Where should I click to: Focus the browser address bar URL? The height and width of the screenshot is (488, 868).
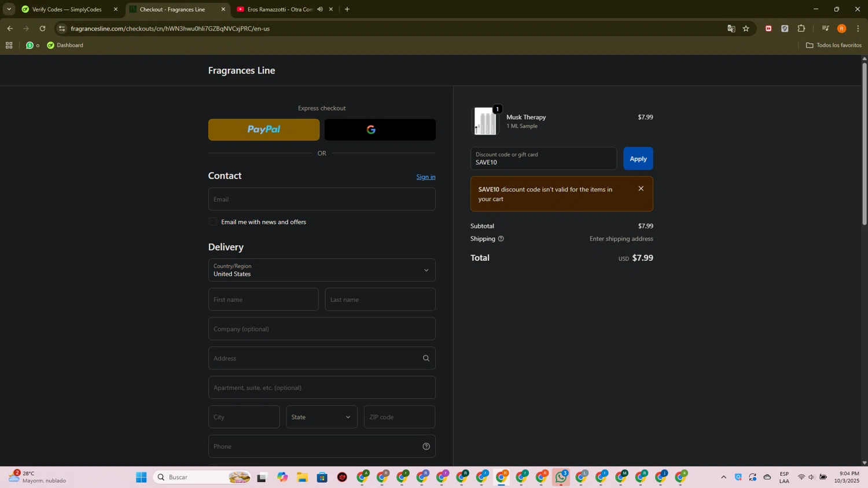[x=170, y=28]
